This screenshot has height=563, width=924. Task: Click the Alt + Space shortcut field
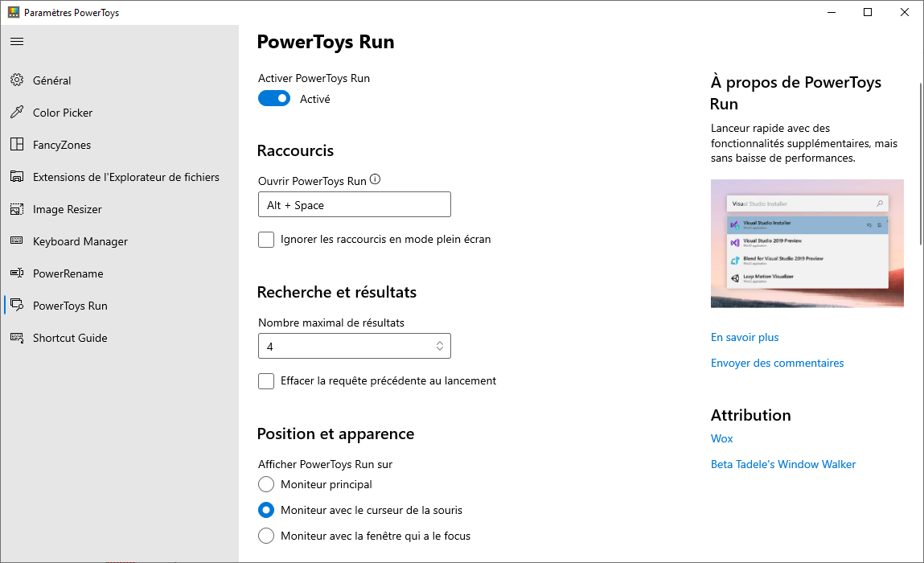pos(355,204)
